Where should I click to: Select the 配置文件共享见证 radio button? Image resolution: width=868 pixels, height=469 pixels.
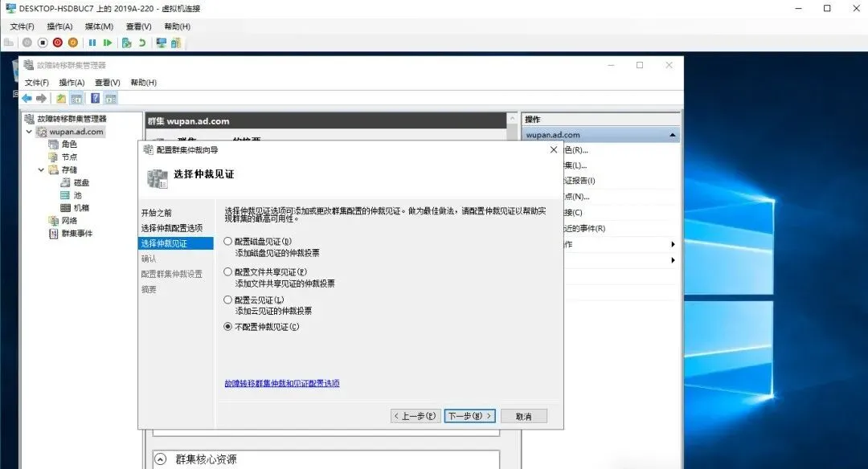click(x=228, y=271)
